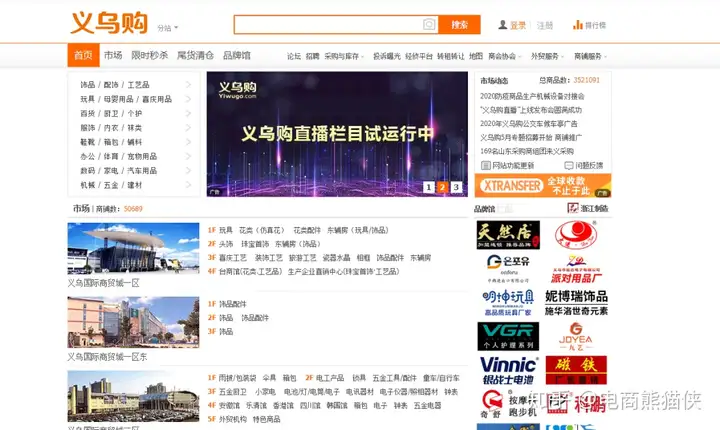
Task: Open the 尾货清仓 tab
Action: [195, 55]
